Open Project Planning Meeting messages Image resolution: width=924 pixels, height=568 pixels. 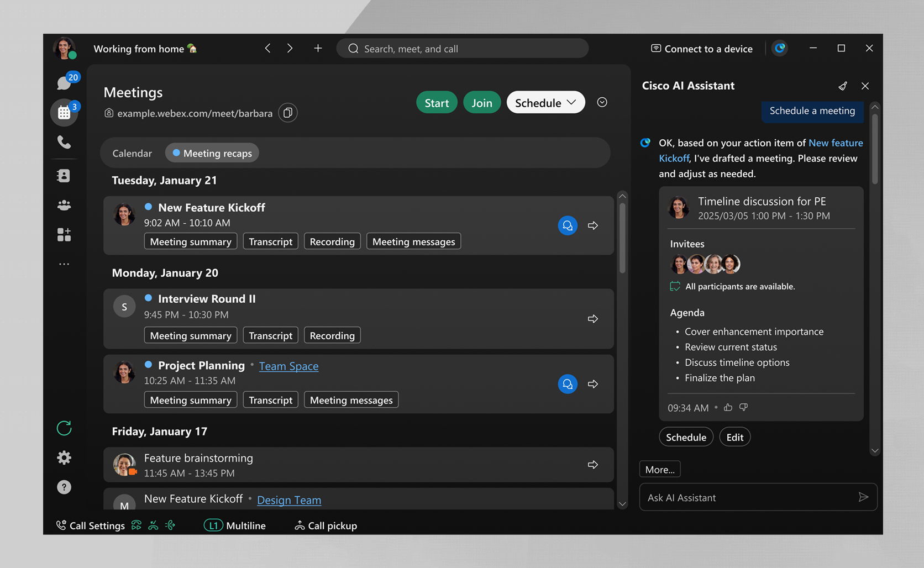click(351, 400)
